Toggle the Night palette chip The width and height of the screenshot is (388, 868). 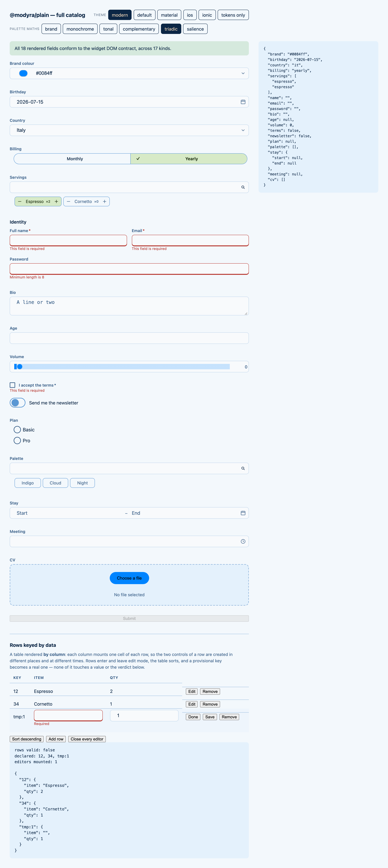[82, 483]
